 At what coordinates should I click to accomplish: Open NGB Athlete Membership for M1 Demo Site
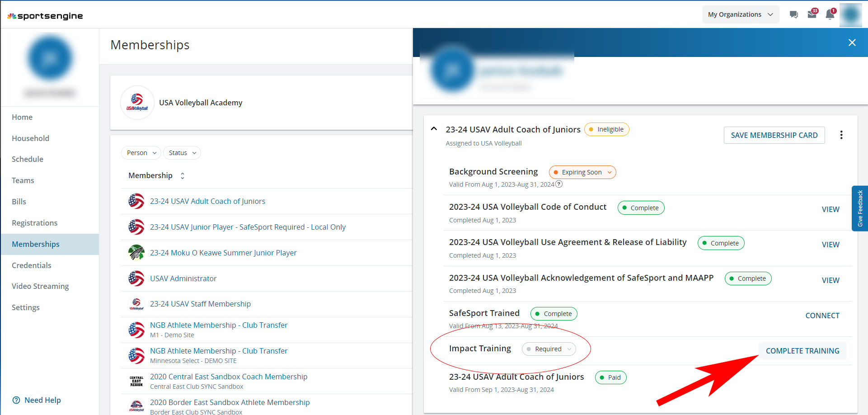click(219, 325)
